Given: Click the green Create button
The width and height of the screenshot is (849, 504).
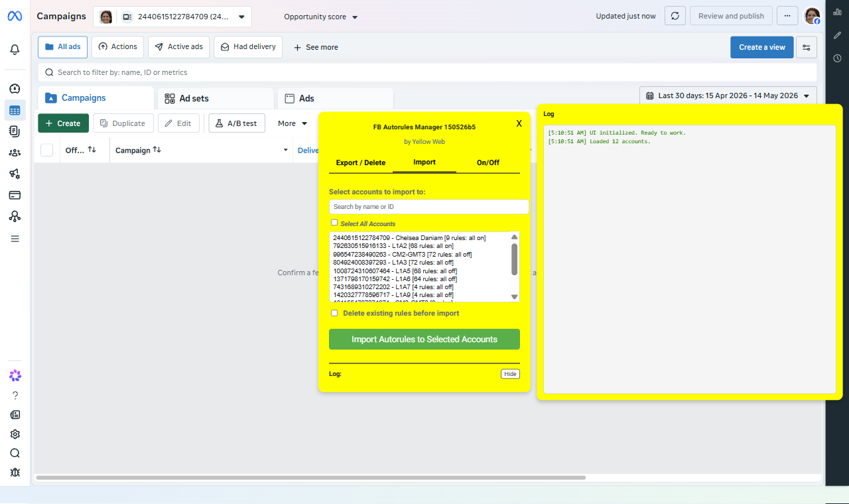Looking at the screenshot, I should [x=63, y=123].
